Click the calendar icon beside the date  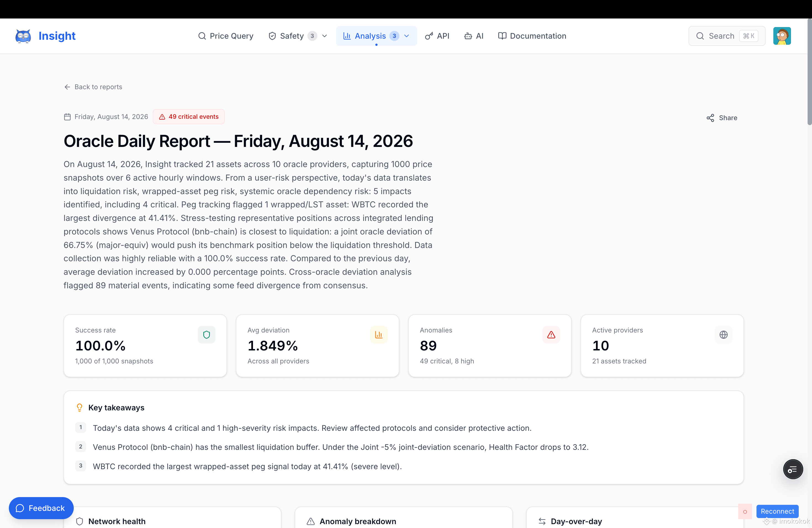coord(67,117)
